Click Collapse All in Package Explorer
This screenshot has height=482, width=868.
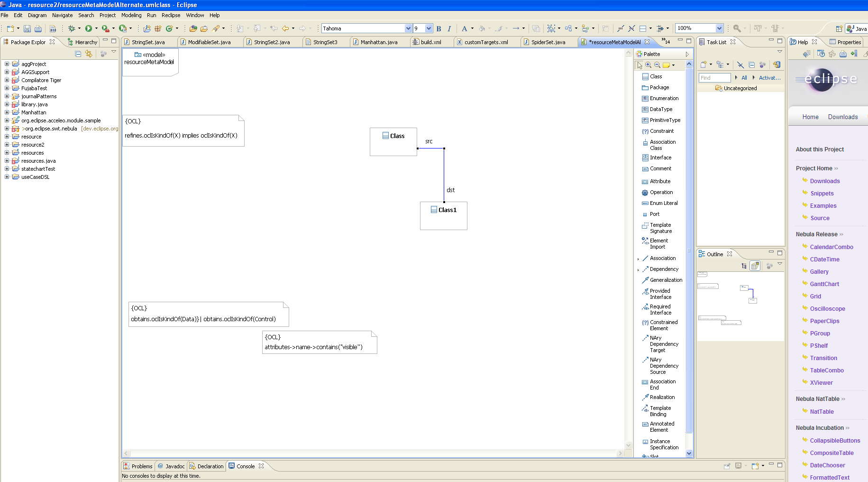78,54
